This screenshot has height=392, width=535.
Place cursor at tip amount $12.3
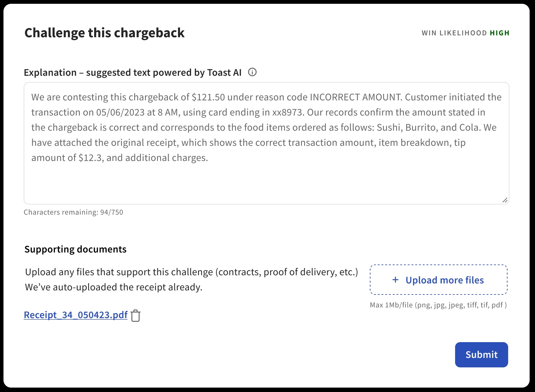click(90, 158)
